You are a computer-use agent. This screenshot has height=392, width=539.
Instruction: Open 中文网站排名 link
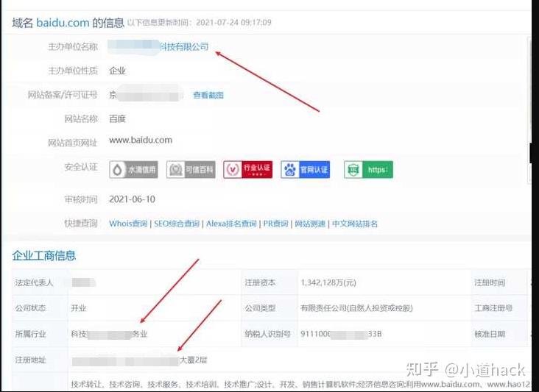point(355,224)
